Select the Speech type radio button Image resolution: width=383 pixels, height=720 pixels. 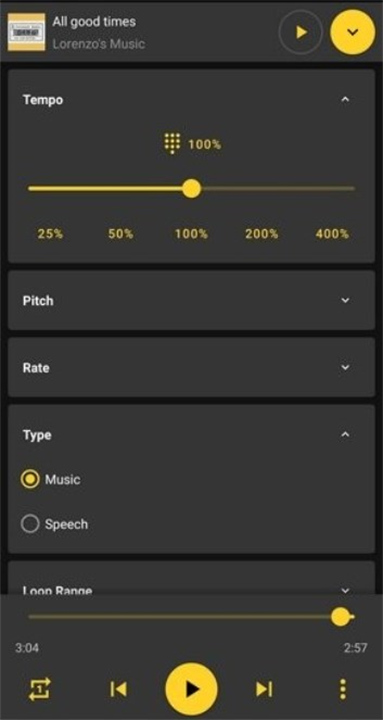pos(30,524)
